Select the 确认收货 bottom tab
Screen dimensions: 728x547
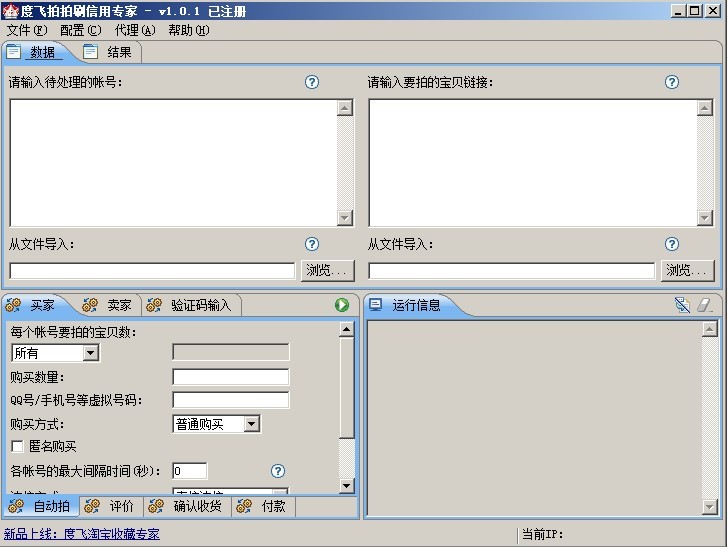pyautogui.click(x=188, y=506)
